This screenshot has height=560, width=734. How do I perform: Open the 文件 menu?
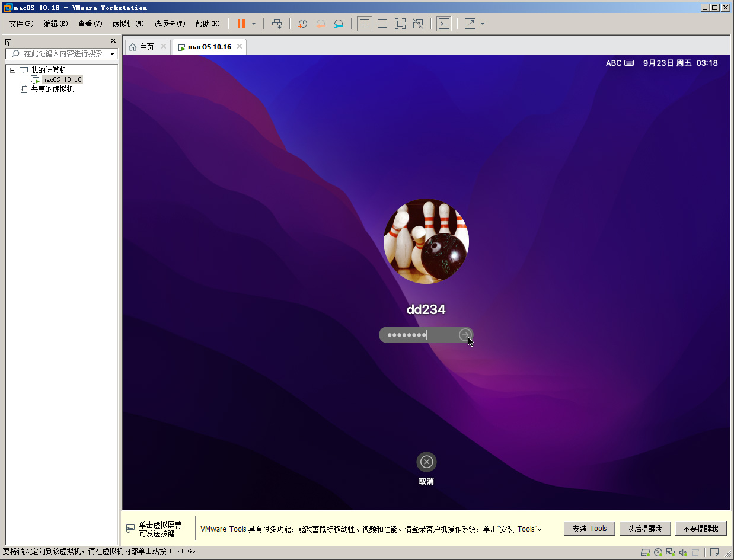[x=21, y=24]
